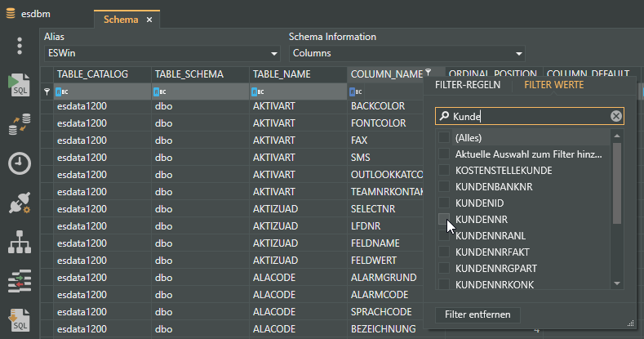Click the filter popup resize grip

[x=630, y=323]
